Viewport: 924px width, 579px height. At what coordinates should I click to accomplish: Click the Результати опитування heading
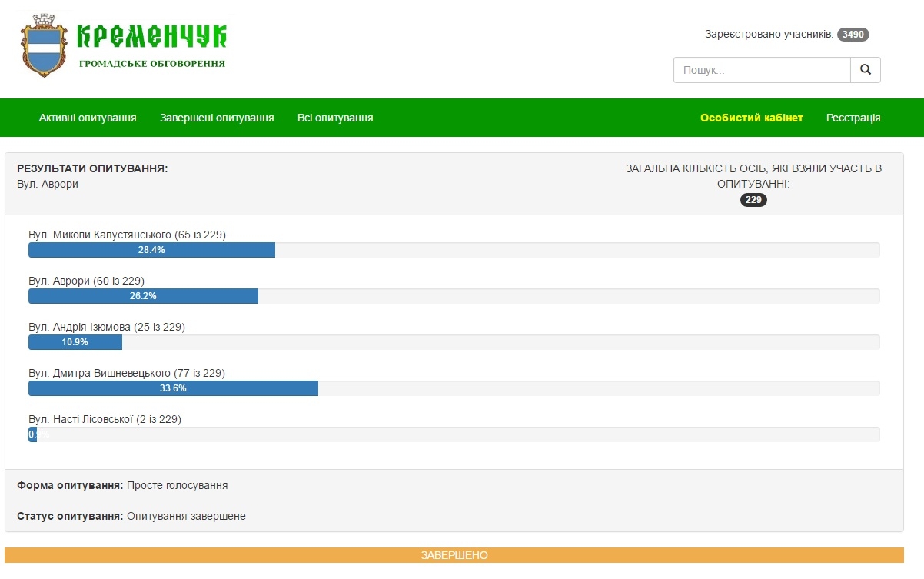point(92,168)
